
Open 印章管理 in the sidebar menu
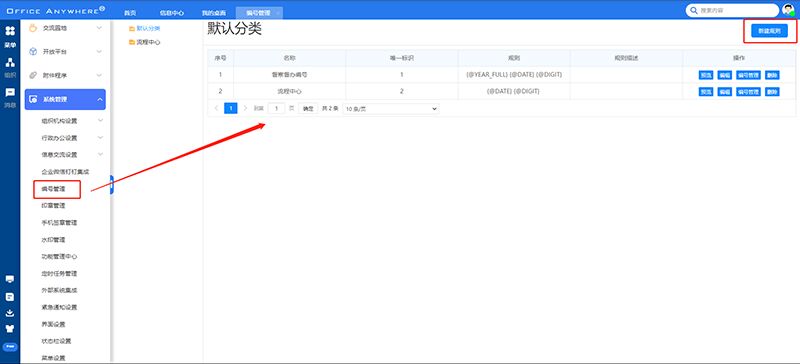[x=53, y=206]
